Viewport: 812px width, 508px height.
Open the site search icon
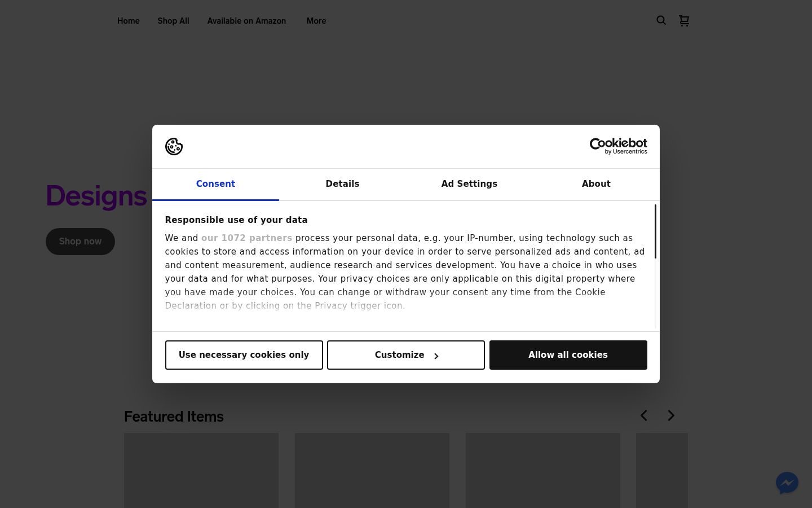(661, 20)
